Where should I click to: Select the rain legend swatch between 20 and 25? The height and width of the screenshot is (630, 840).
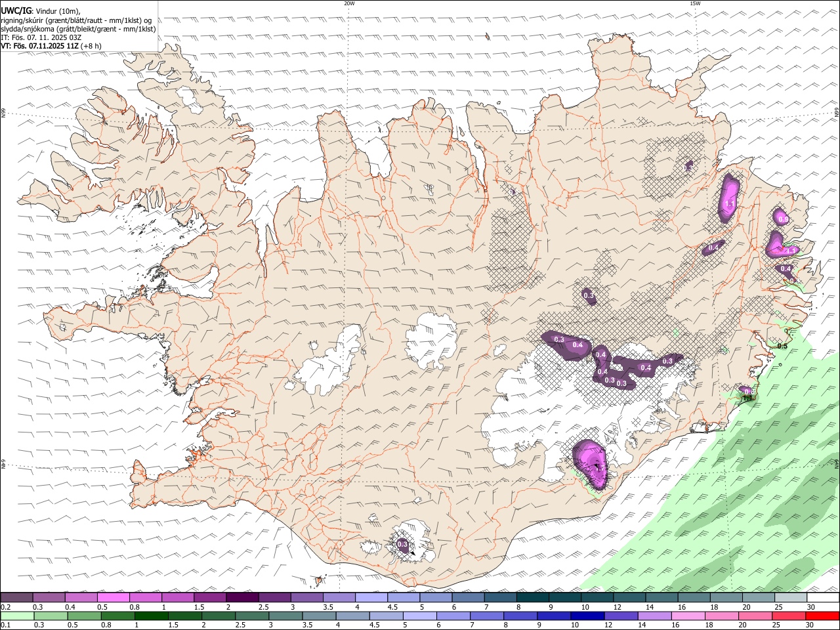pos(755,616)
